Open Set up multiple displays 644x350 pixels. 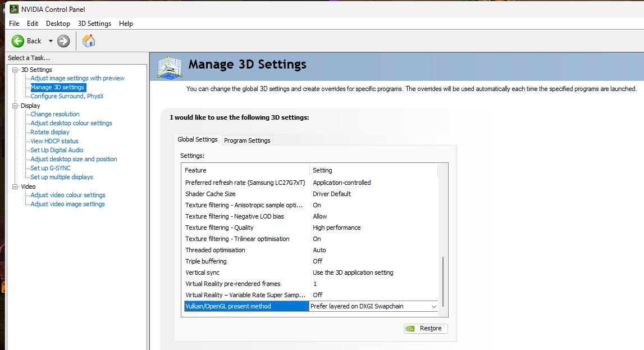62,177
